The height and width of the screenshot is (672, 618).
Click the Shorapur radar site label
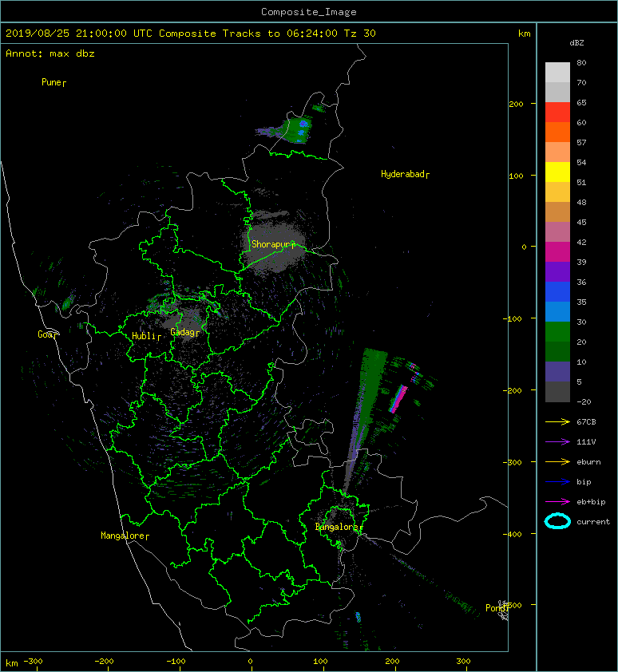pyautogui.click(x=271, y=244)
